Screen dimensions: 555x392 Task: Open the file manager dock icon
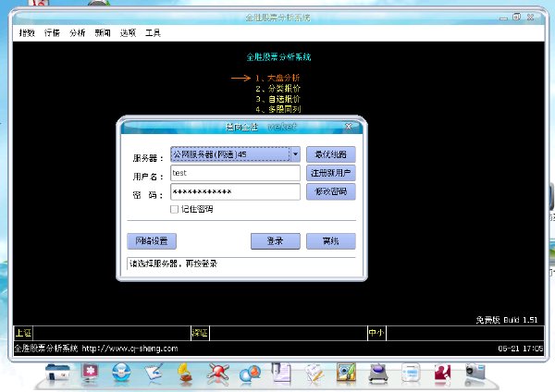click(x=57, y=373)
